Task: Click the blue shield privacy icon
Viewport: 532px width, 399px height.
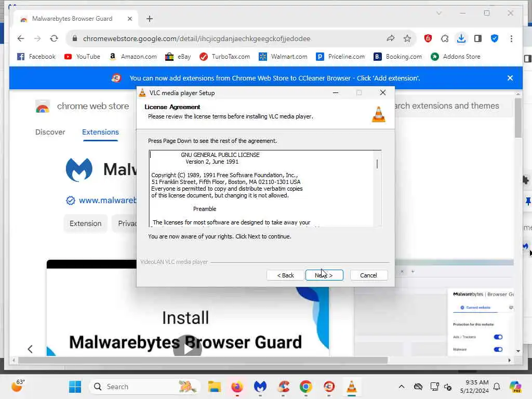Action: click(495, 38)
